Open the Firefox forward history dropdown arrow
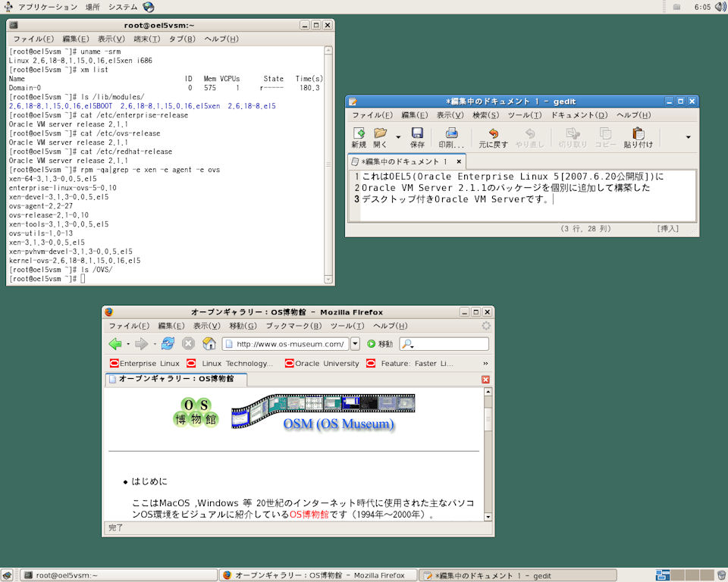 pos(154,344)
